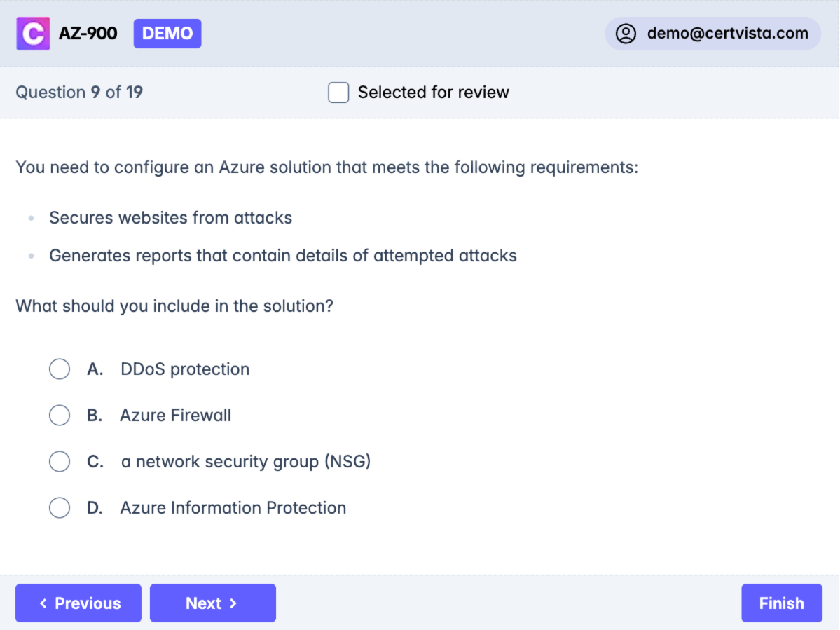
Task: Click the 'a network security group (NSG)' text
Action: point(245,462)
